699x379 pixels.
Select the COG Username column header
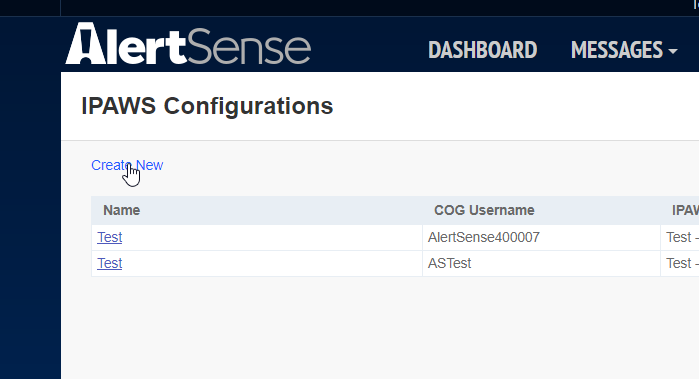(x=484, y=210)
